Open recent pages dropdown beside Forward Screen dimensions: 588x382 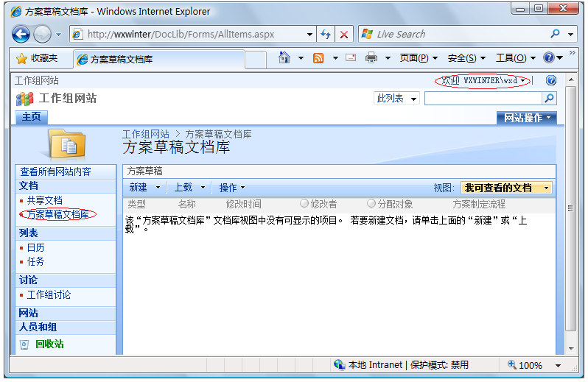pyautogui.click(x=58, y=35)
